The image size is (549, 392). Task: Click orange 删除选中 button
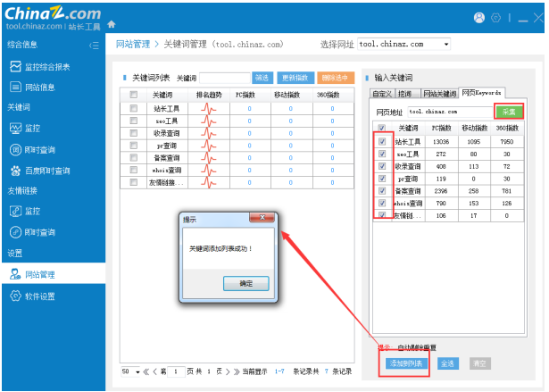(336, 78)
